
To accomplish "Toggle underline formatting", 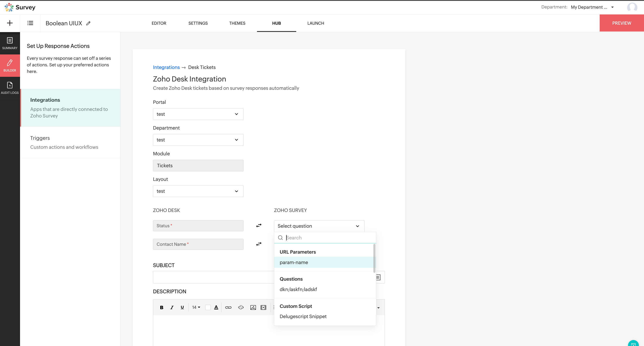I will point(182,307).
